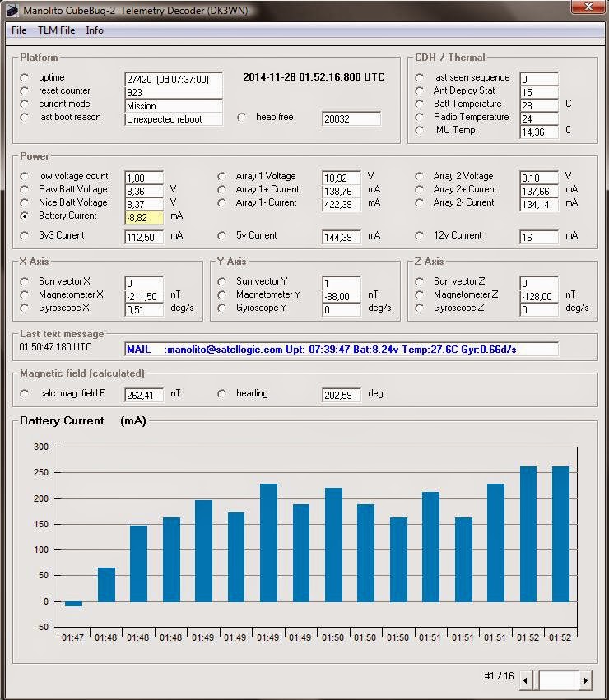Select the Gyroscope Y radio button
Screen dimensions: 609x700
221,308
